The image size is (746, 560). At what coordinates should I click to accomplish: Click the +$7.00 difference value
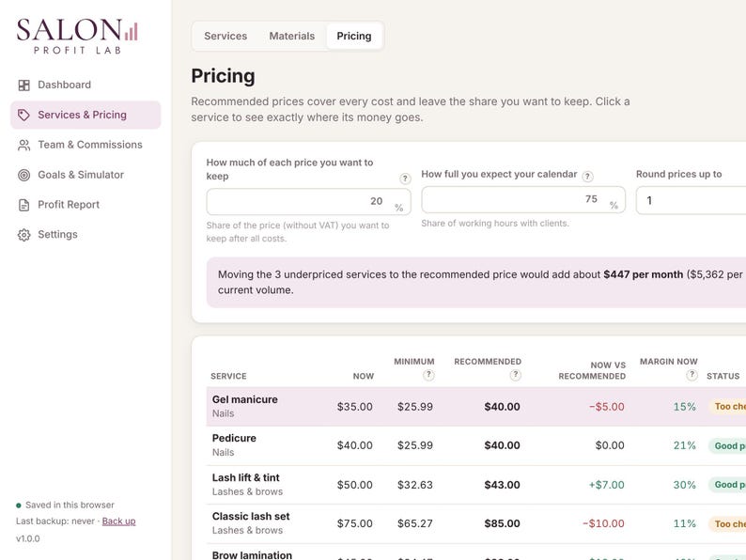pyautogui.click(x=607, y=485)
